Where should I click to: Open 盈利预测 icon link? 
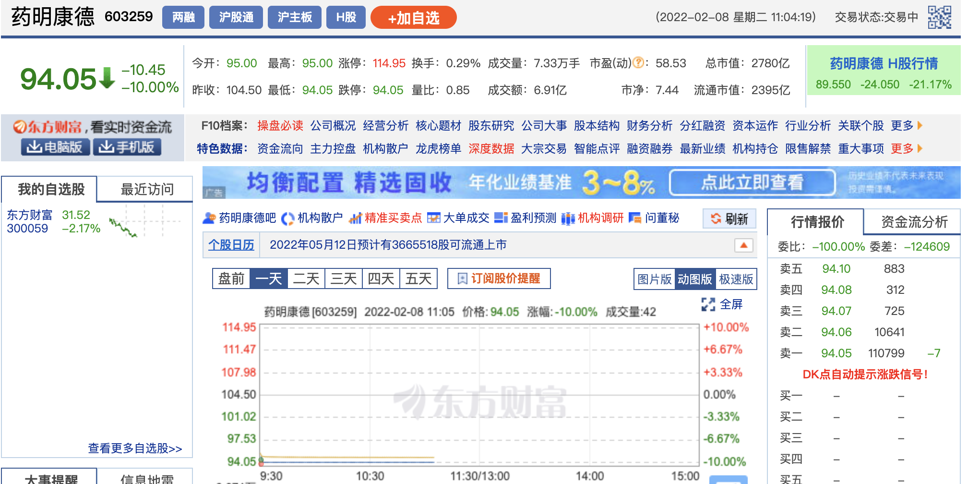click(525, 218)
